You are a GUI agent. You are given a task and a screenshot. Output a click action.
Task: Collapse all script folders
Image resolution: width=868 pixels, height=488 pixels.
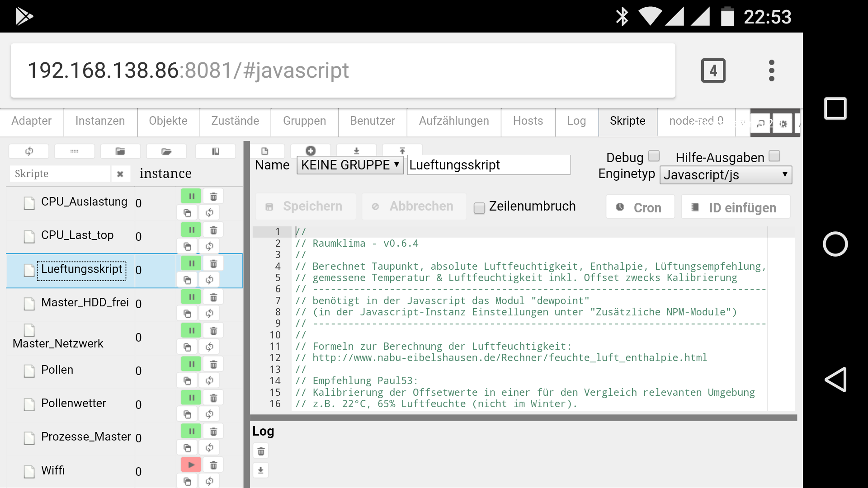(x=120, y=151)
